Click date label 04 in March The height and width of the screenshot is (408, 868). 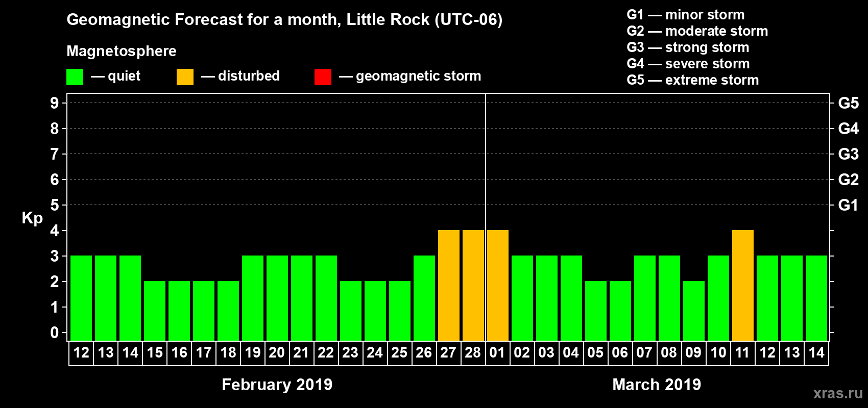pos(571,353)
